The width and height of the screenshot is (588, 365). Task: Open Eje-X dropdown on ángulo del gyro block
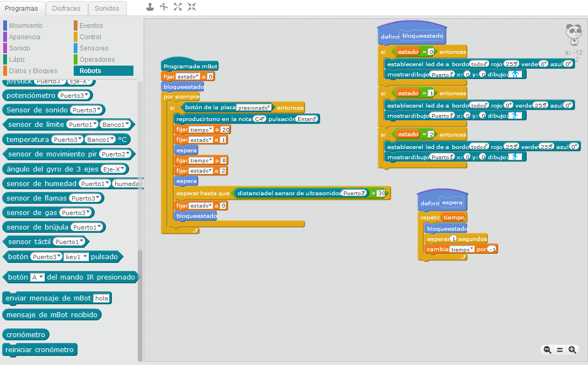pyautogui.click(x=114, y=169)
